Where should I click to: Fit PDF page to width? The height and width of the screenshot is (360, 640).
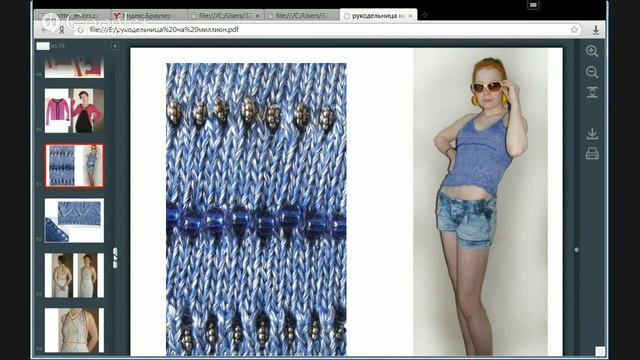592,92
